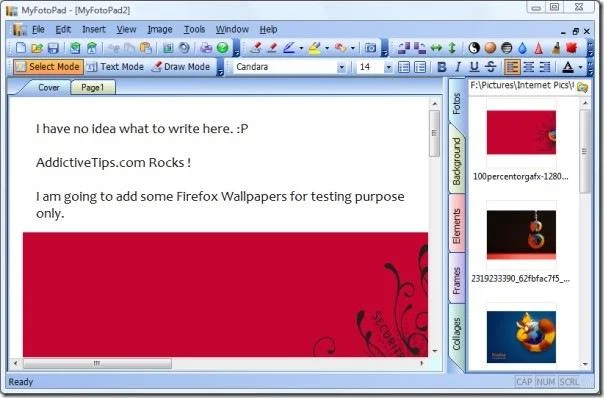This screenshot has width=604, height=398.
Task: Click the paint brush effect icon
Action: (556, 48)
